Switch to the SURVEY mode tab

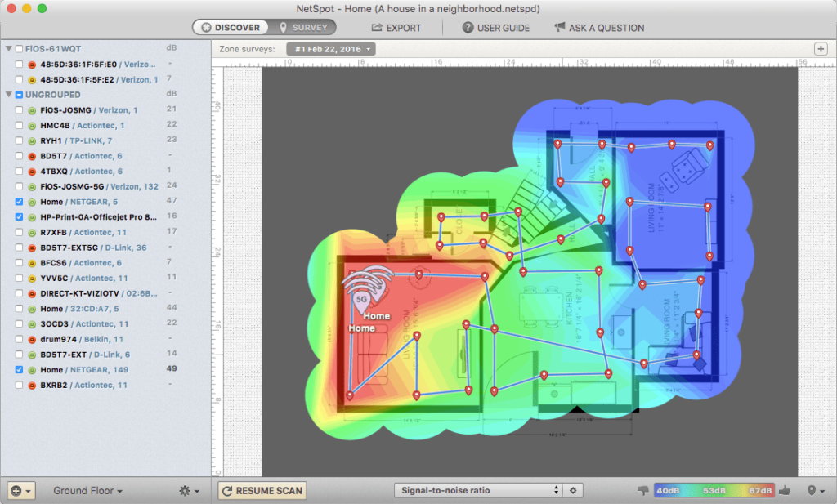pos(303,28)
